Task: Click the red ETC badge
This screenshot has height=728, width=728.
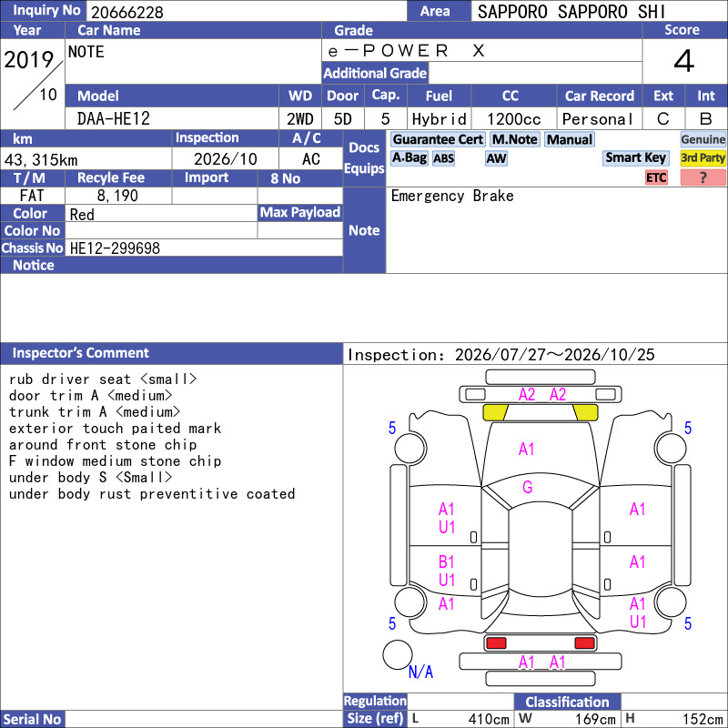Action: point(656,177)
